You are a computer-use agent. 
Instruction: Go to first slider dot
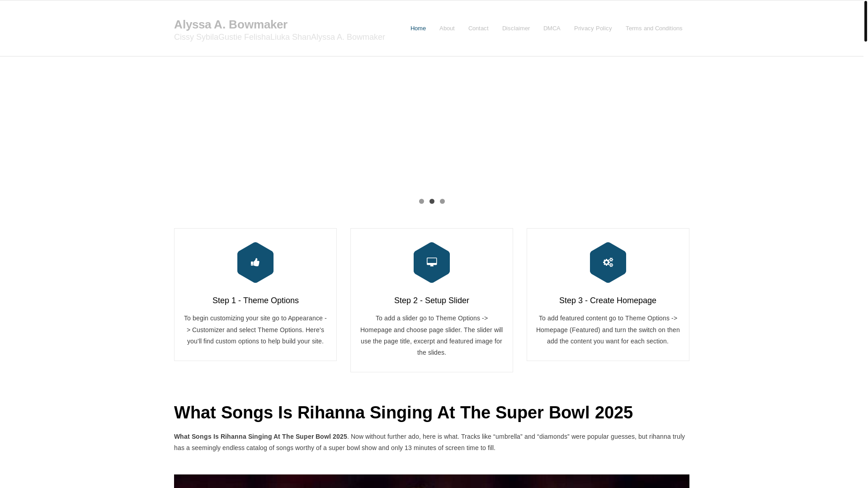tap(421, 202)
